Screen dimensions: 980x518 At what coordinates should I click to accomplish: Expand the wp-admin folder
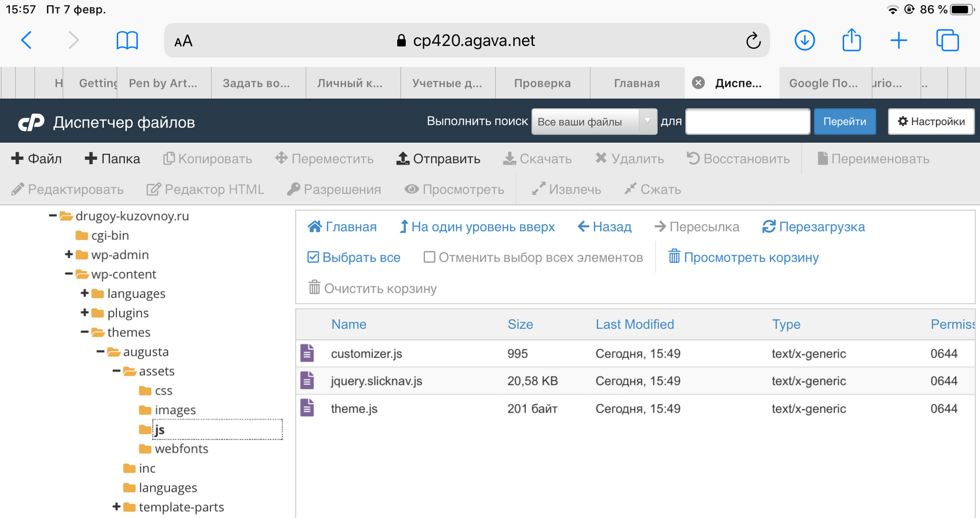pyautogui.click(x=69, y=254)
